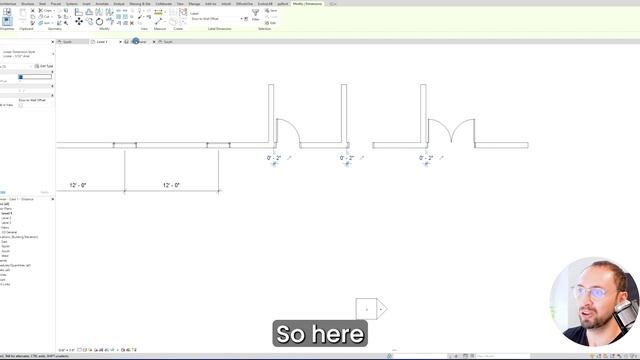This screenshot has width=640, height=360.
Task: Click the red Delete icon
Action: coord(132,23)
